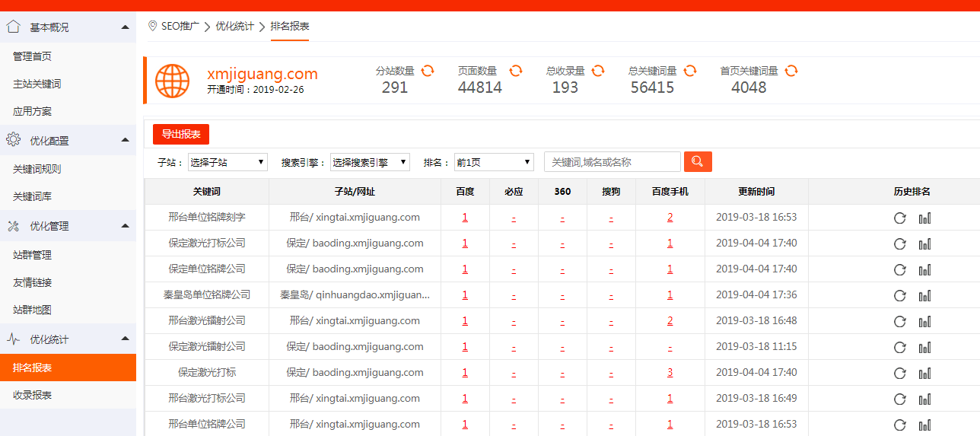Click the orange search magnifier button
Image resolution: width=980 pixels, height=436 pixels.
point(698,161)
